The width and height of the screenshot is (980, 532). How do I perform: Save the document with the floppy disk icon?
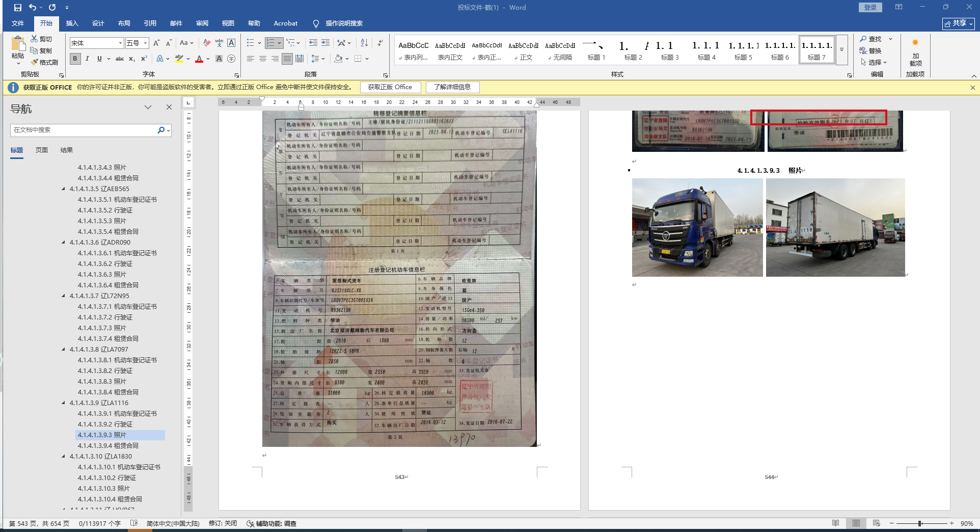point(18,8)
